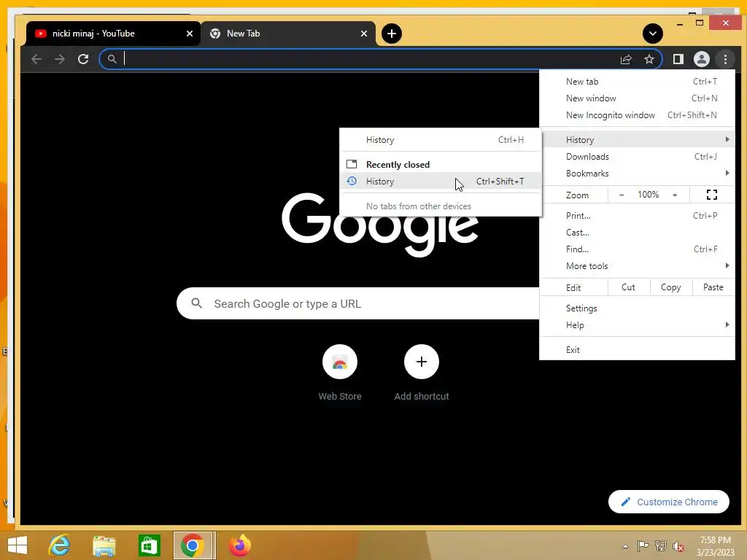Click No tabs from other devices text
747x560 pixels.
tap(418, 206)
